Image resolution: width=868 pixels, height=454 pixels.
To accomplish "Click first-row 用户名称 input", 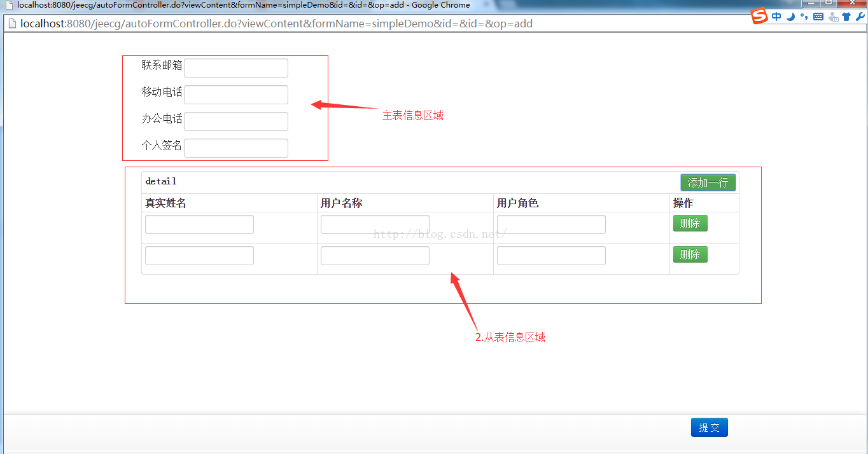I will [x=375, y=224].
